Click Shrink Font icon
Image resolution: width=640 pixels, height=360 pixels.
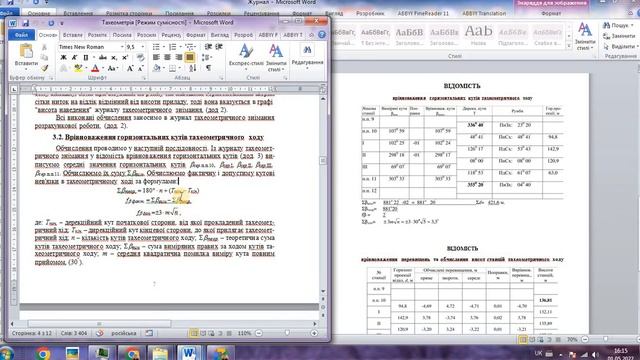coord(140,69)
